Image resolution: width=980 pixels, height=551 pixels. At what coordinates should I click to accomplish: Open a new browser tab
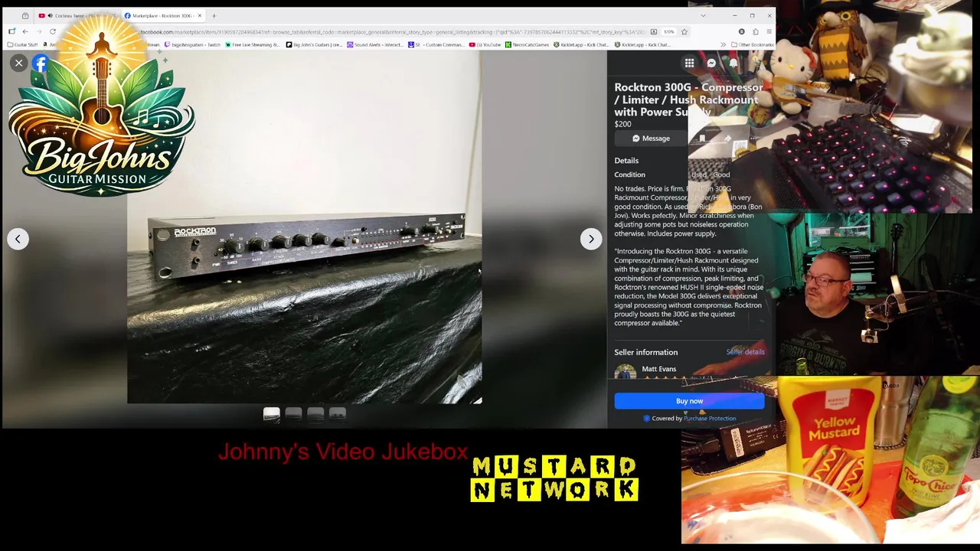pos(214,15)
